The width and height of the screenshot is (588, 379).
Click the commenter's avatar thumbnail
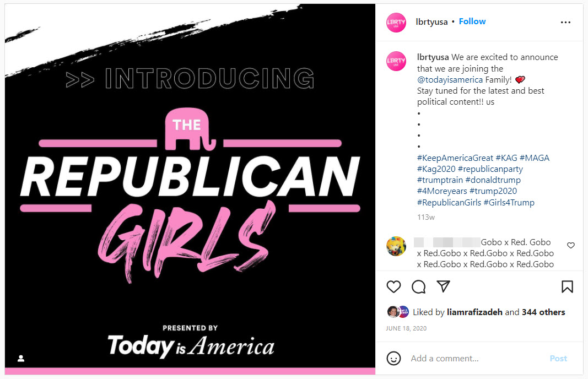pyautogui.click(x=396, y=246)
